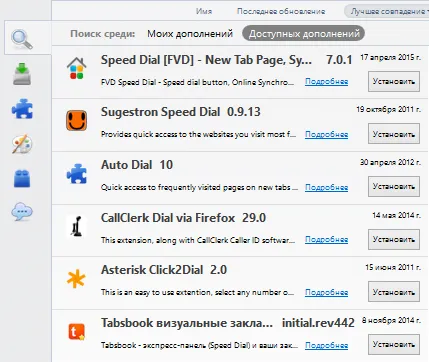Click the Speed Dial FVD house icon

tap(77, 68)
